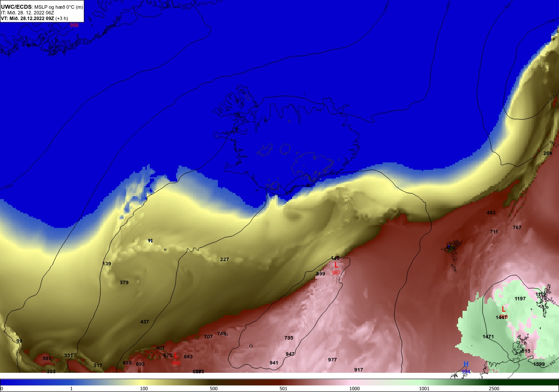Click the colour scale label 100

[144, 389]
